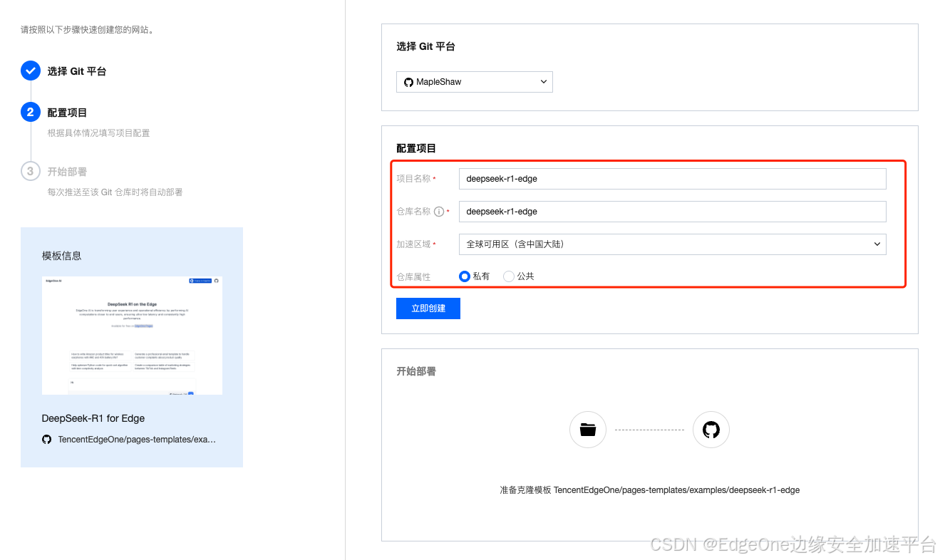Click the GitHub icon beside MapleShaw
Viewport: 940px width, 560px height.
pos(408,82)
